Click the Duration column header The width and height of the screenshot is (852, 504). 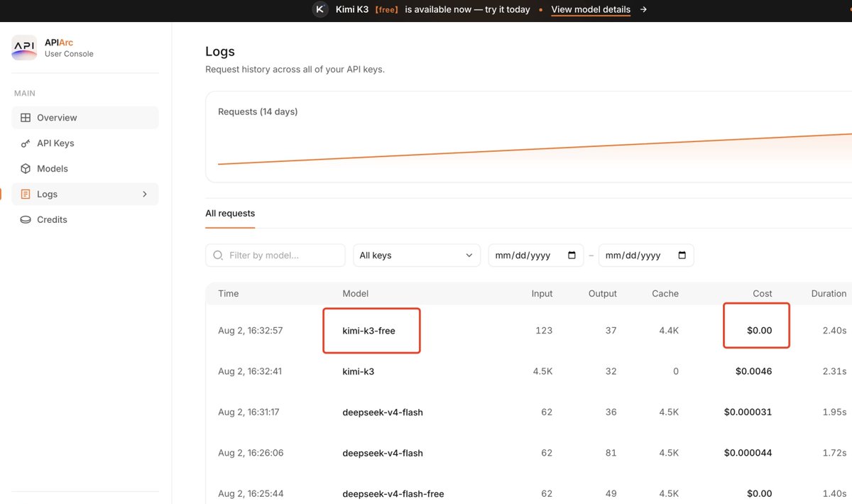coord(829,294)
